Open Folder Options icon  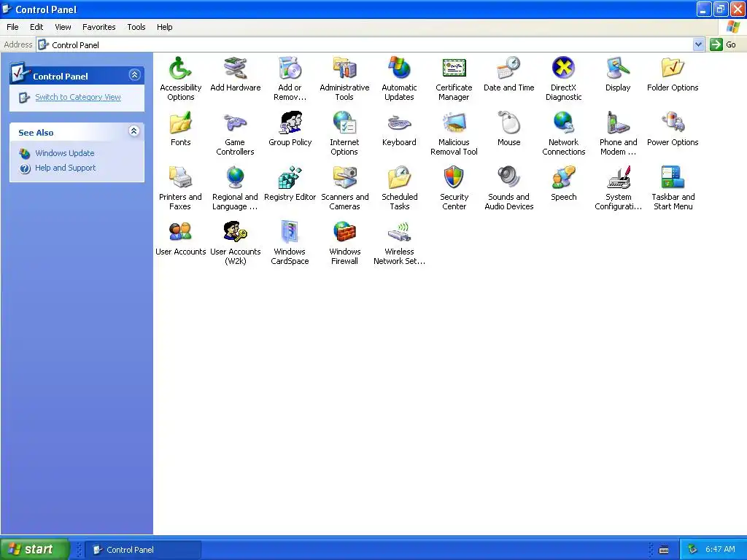click(x=673, y=68)
